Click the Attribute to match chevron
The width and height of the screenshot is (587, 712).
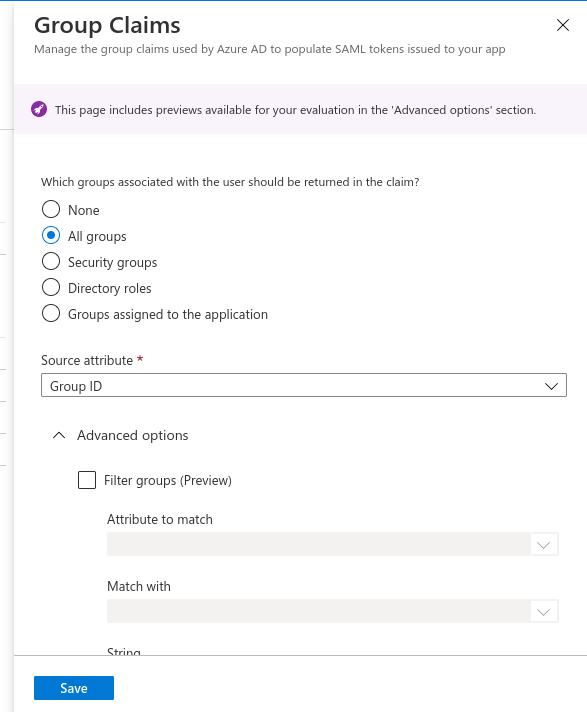[x=543, y=544]
